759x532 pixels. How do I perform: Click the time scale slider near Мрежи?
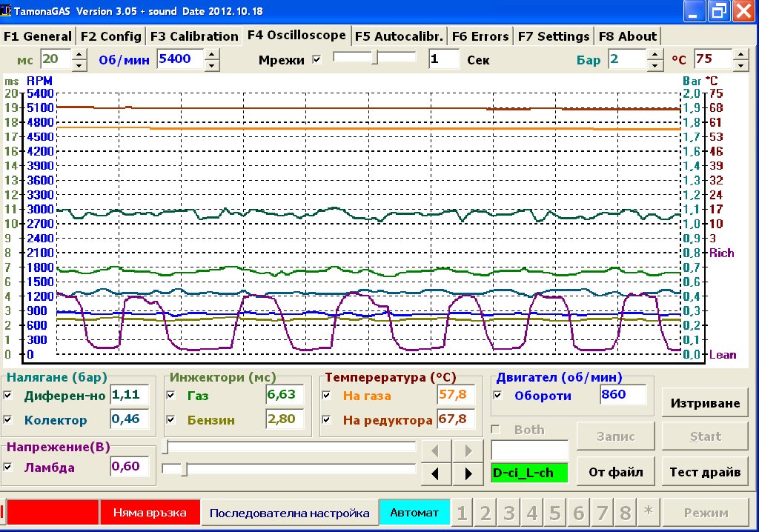[374, 58]
